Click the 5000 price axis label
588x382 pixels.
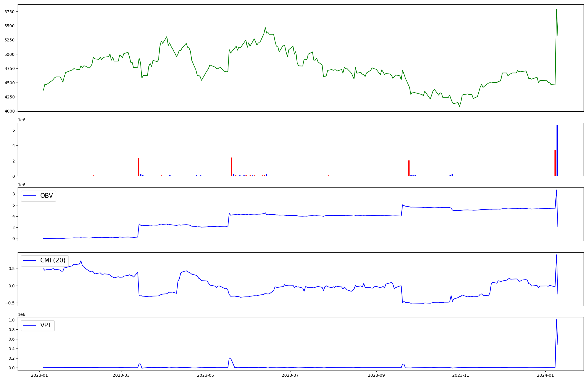click(x=10, y=54)
